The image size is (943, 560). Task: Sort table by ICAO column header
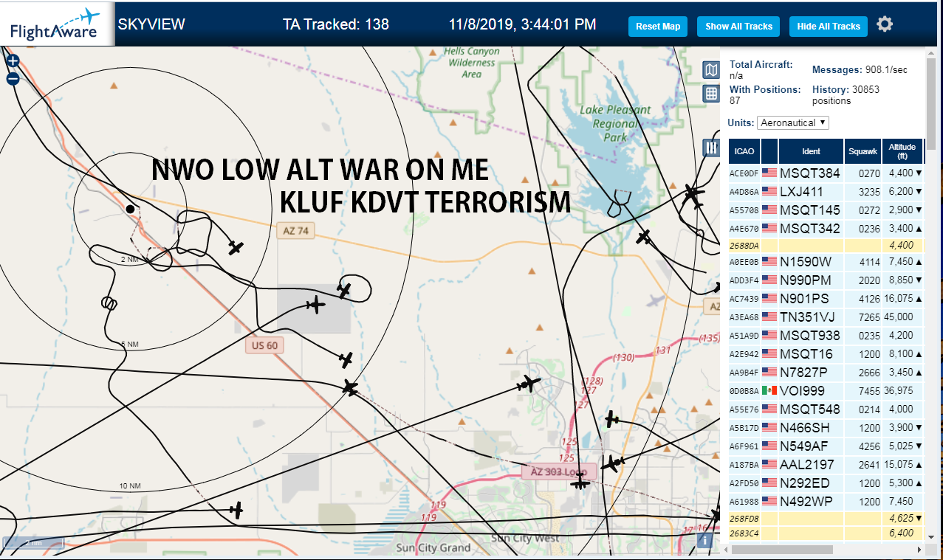[744, 151]
